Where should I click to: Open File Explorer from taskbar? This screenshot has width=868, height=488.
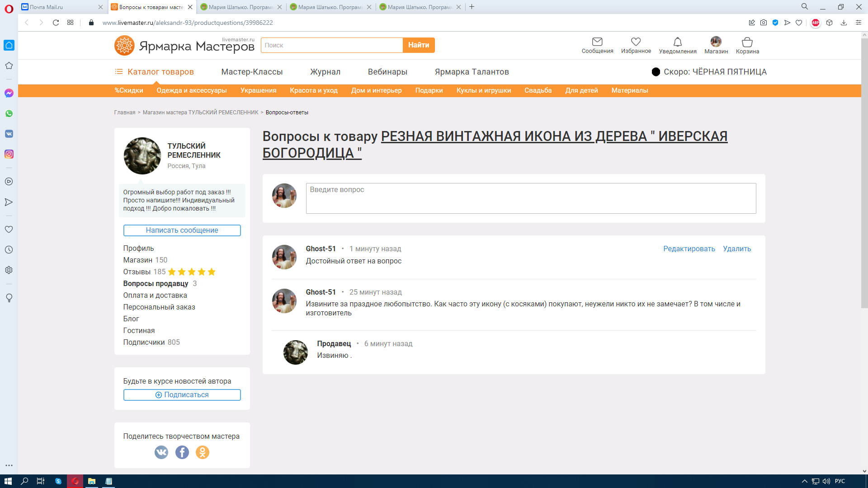pos(92,481)
